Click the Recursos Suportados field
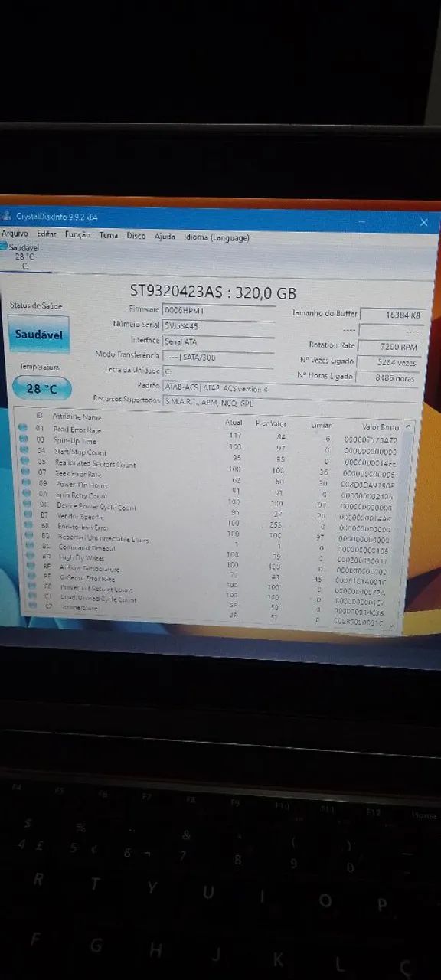The width and height of the screenshot is (441, 980). pos(291,402)
